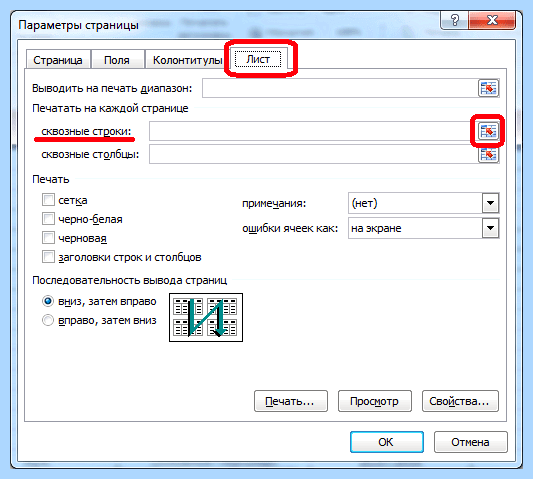Click range picker icon for сквозные строки

[x=488, y=131]
